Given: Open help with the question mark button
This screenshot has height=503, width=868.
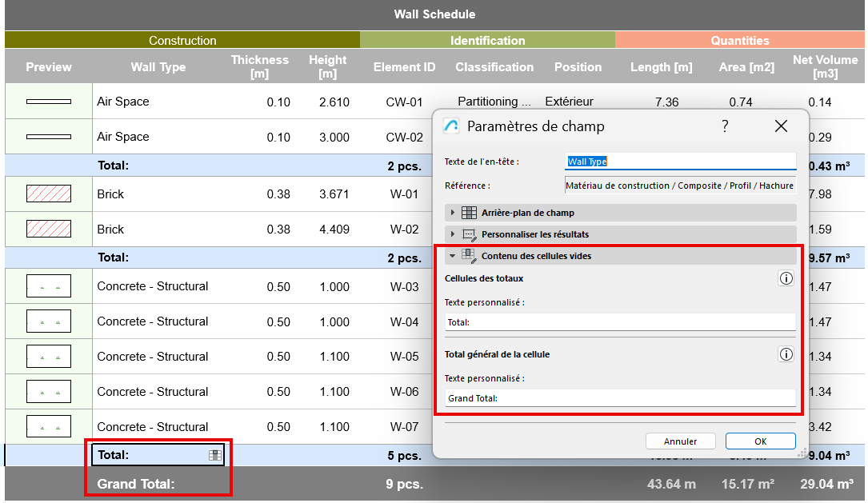Looking at the screenshot, I should click(x=725, y=126).
